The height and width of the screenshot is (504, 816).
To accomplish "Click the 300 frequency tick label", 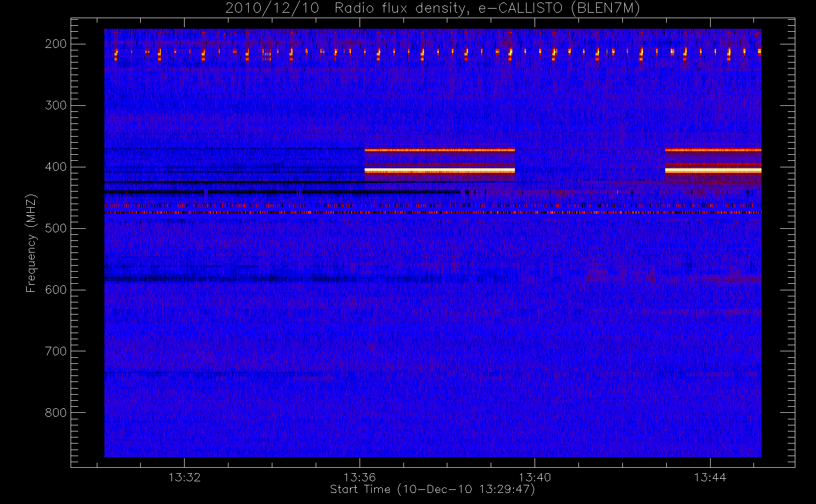I will 56,105.
